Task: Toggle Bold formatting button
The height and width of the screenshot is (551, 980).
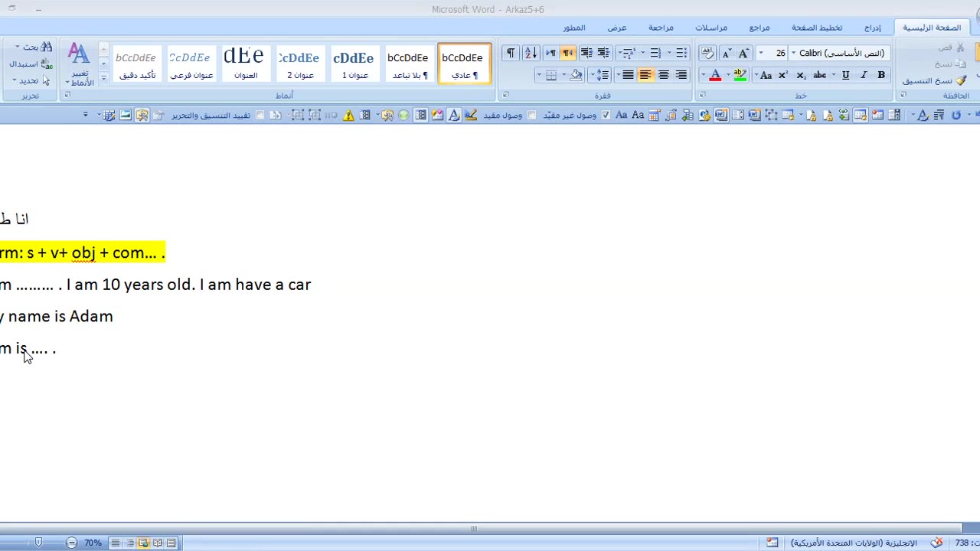Action: (x=881, y=75)
